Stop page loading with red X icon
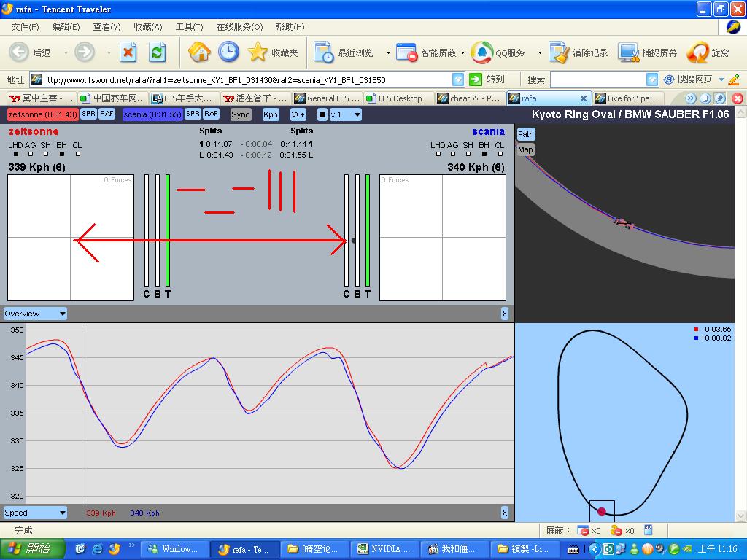This screenshot has width=747, height=560. pyautogui.click(x=128, y=52)
